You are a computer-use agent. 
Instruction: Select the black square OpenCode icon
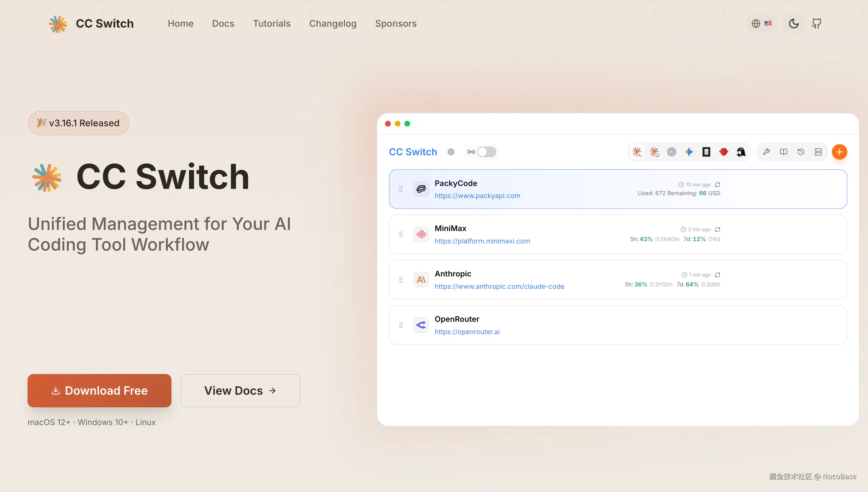[x=706, y=152]
